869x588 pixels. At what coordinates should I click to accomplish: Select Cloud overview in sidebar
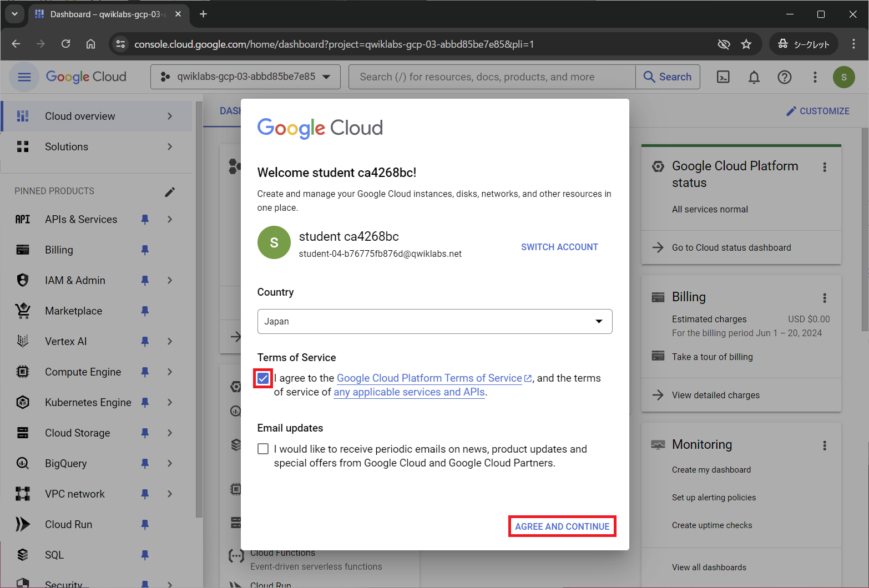(97, 116)
